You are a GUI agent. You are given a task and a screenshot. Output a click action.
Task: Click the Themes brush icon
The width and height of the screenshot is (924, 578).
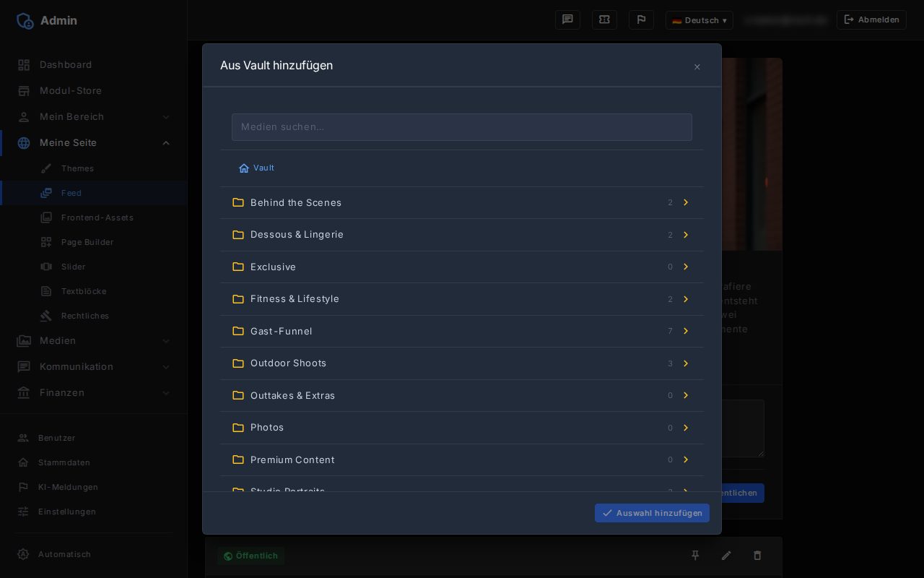(x=46, y=168)
